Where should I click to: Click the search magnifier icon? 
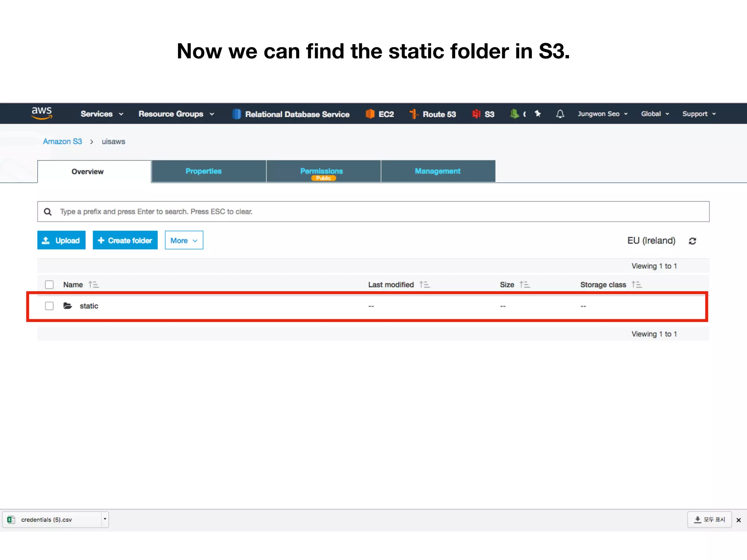click(x=48, y=212)
